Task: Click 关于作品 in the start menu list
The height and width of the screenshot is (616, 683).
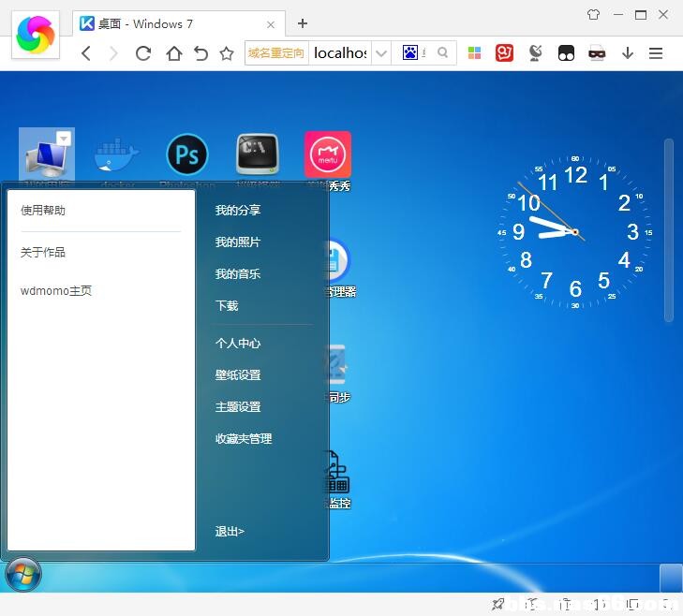Action: coord(43,252)
